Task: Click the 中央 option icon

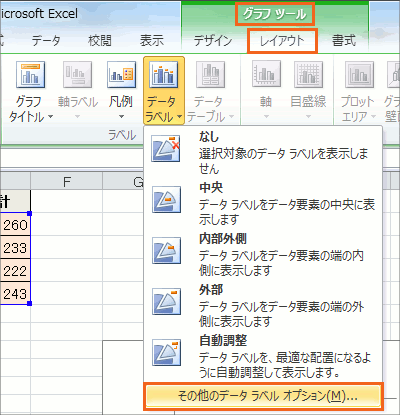Action: (166, 199)
